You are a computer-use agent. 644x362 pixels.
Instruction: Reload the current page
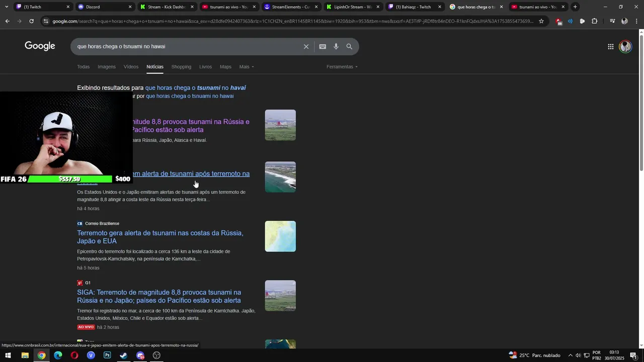coord(31,21)
